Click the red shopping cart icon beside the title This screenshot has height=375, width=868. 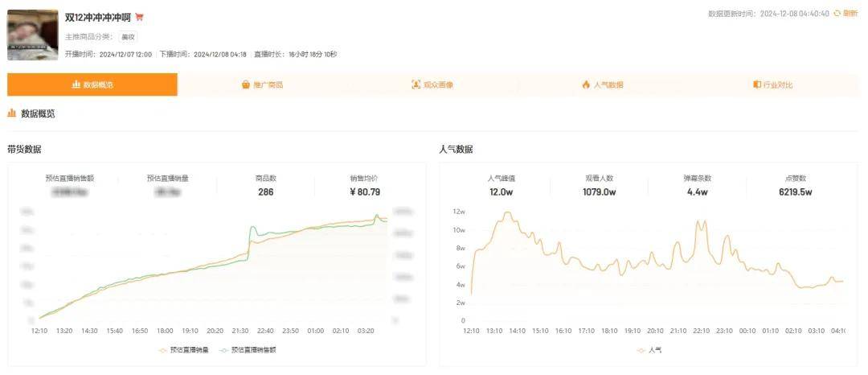(x=140, y=17)
